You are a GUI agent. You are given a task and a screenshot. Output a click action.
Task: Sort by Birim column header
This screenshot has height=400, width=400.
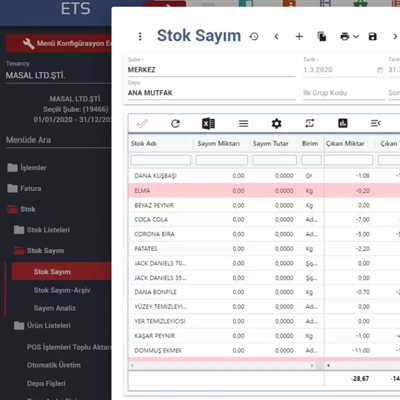310,144
